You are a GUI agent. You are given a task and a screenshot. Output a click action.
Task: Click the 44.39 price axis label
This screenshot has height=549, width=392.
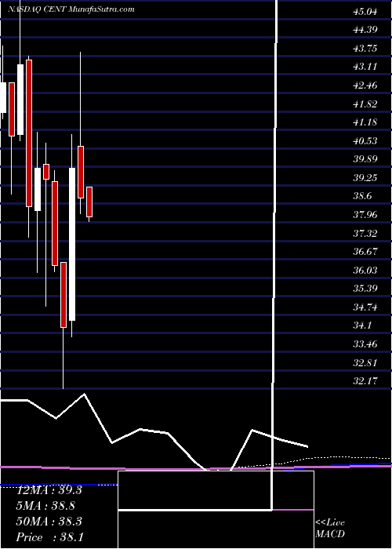(x=365, y=30)
